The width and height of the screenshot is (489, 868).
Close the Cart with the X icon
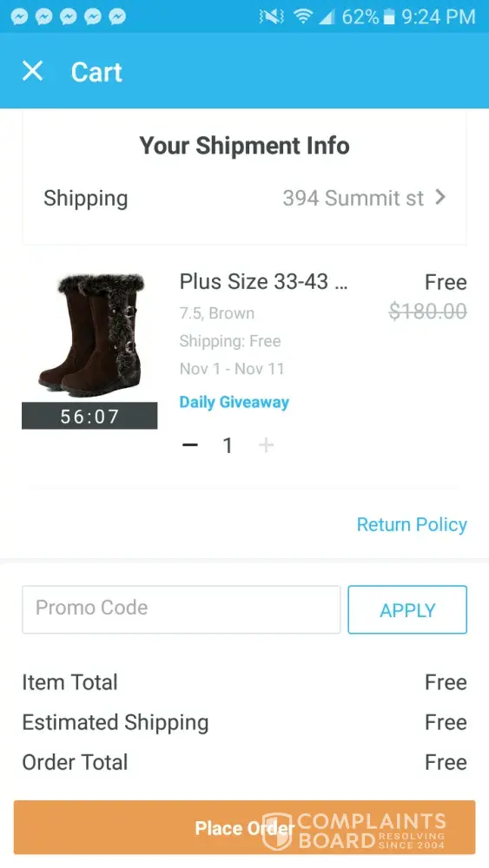[33, 71]
